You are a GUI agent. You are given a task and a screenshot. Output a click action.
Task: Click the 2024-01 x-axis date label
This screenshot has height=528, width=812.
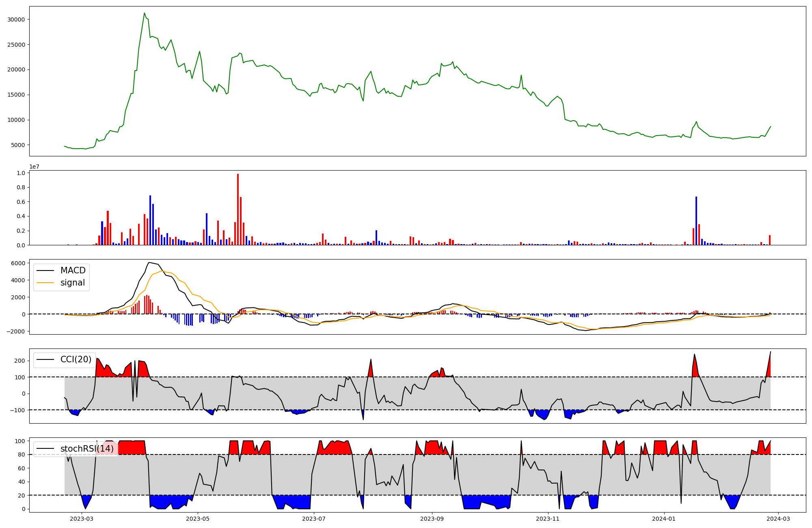tap(664, 519)
